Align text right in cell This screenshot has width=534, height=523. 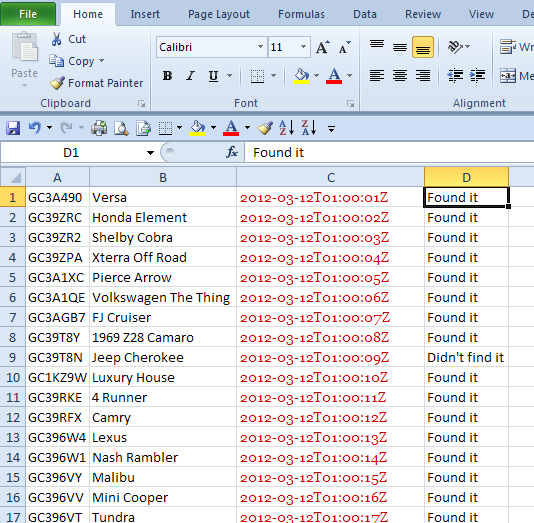point(423,75)
